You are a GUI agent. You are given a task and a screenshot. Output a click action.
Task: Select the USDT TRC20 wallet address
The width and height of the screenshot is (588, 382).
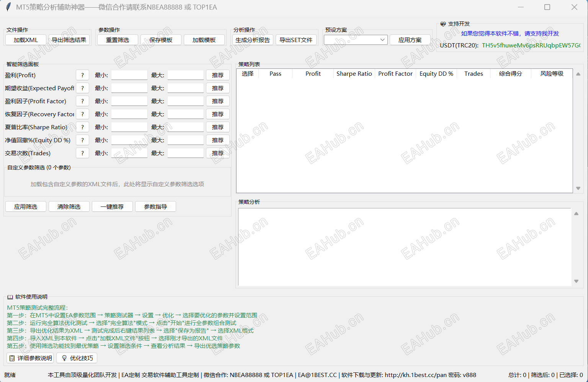531,45
